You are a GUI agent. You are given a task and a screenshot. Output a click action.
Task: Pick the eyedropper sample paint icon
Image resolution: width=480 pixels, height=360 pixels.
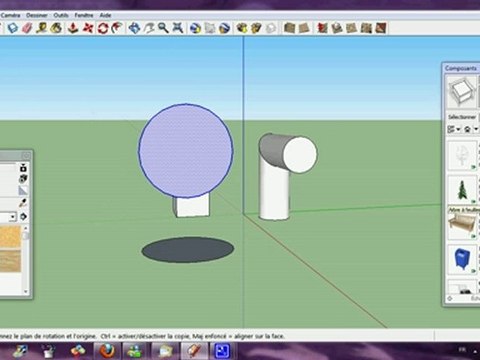point(23,202)
